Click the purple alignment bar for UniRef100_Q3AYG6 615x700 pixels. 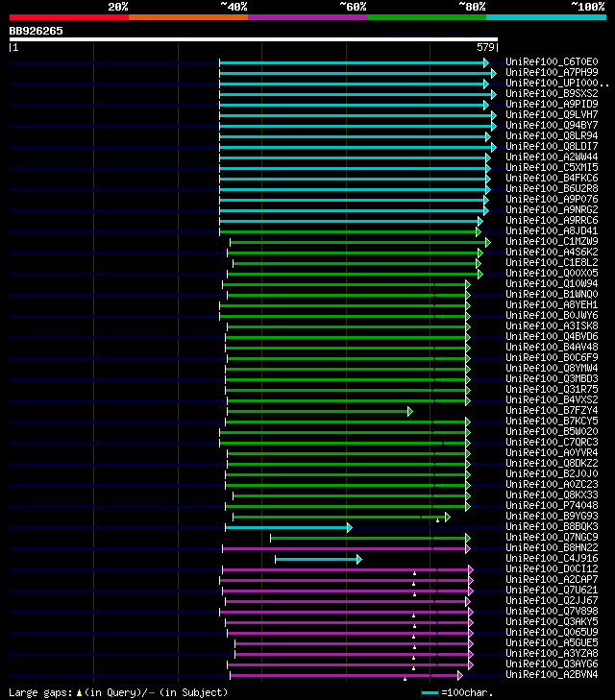[348, 665]
